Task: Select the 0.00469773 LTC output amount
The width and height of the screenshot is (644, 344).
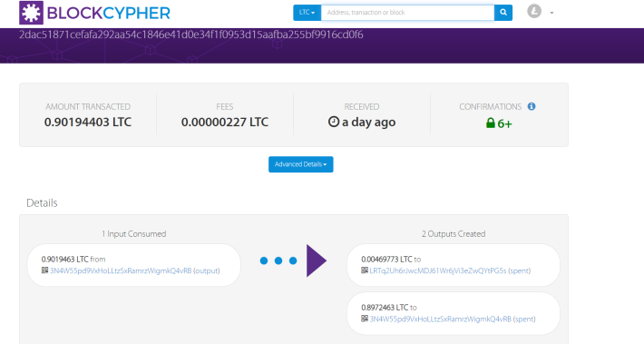Action: pyautogui.click(x=386, y=260)
